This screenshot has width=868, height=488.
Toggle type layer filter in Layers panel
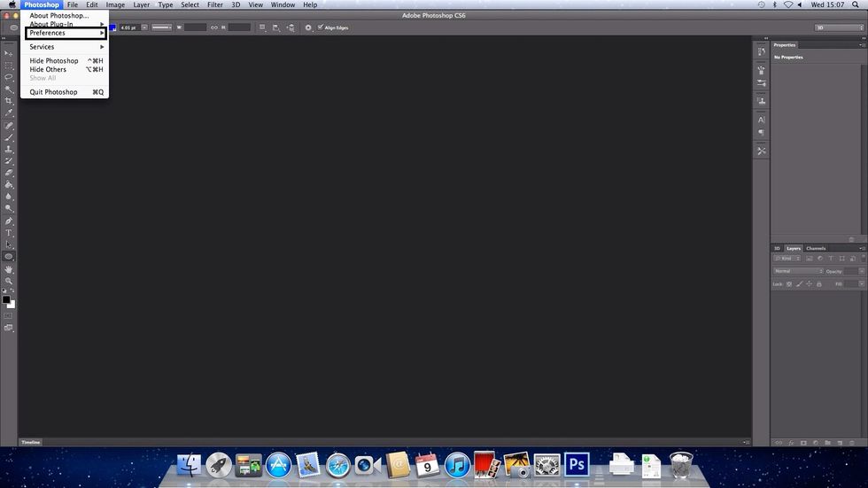(831, 259)
